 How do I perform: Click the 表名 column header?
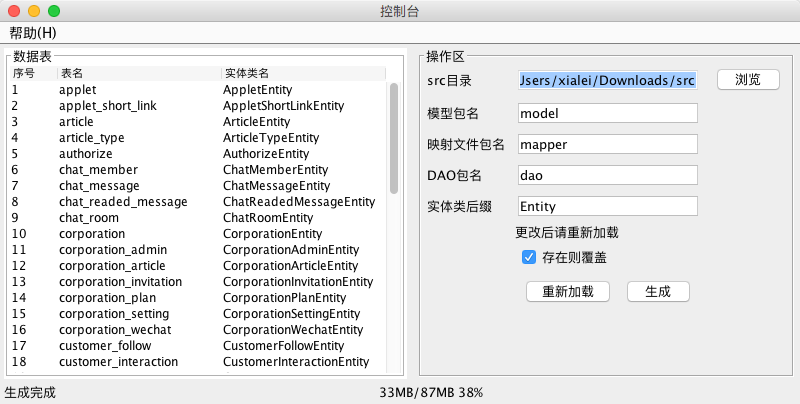pyautogui.click(x=72, y=73)
